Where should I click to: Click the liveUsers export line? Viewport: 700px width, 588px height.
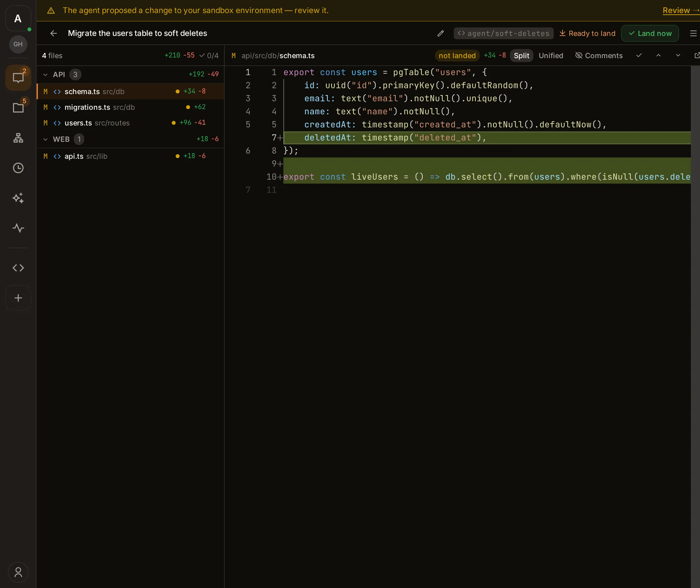(x=487, y=177)
